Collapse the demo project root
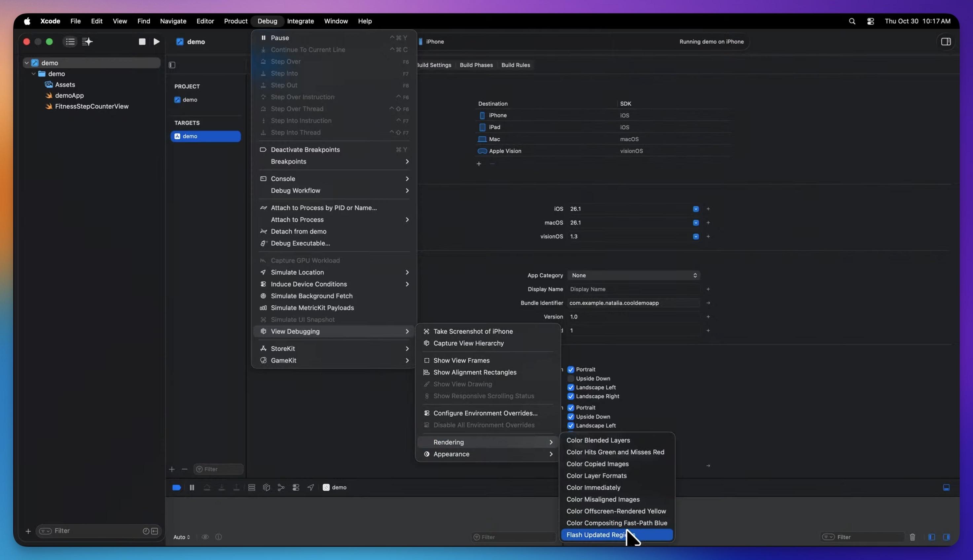 tap(26, 63)
